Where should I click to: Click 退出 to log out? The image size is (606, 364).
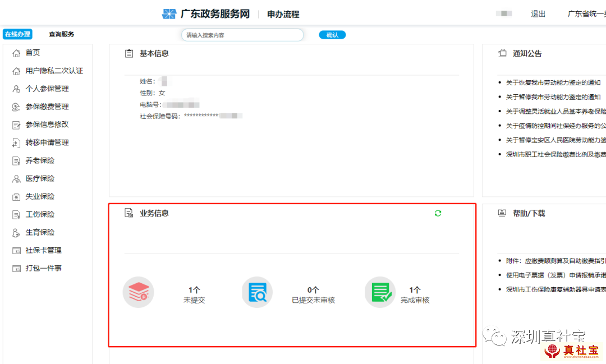538,14
